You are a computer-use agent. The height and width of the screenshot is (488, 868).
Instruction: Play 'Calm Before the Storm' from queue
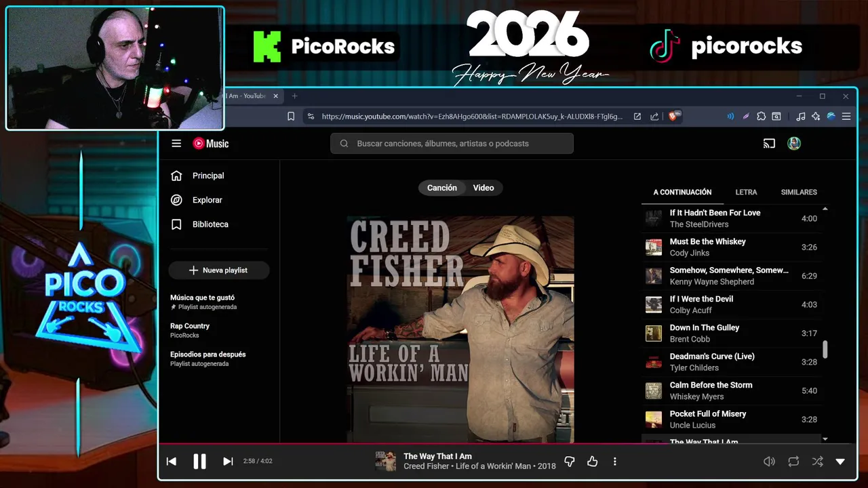pos(731,390)
